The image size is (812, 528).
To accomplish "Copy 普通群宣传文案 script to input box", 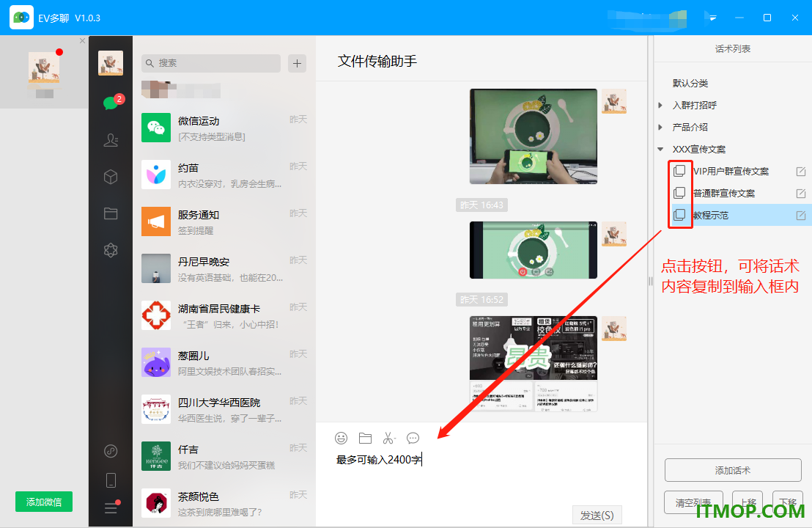I will [679, 194].
